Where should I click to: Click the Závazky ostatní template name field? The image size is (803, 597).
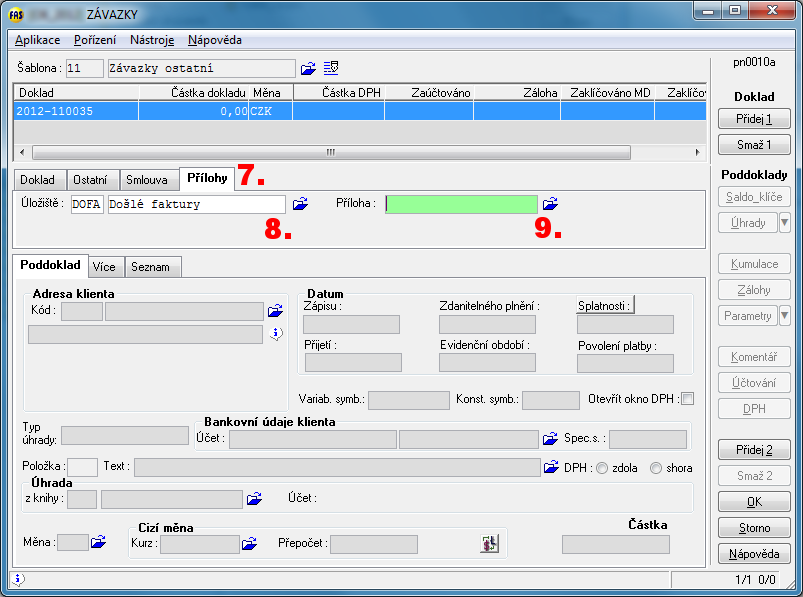[x=201, y=68]
